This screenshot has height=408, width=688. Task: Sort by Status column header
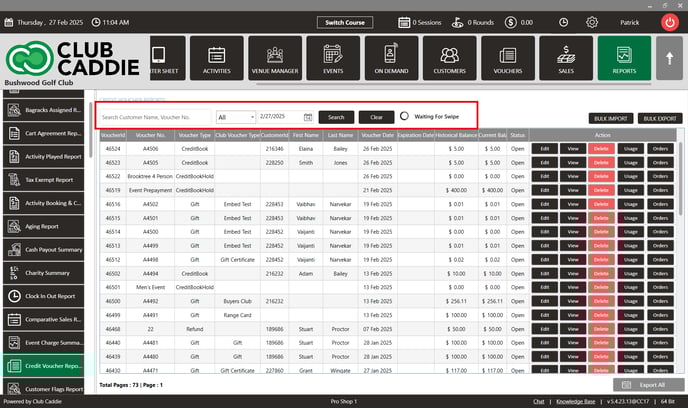click(x=517, y=135)
